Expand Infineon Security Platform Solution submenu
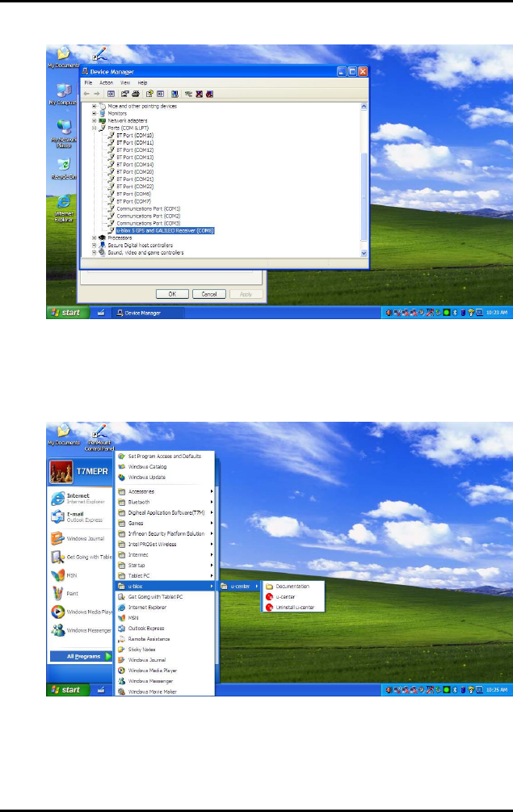The image size is (513, 812). pyautogui.click(x=165, y=533)
